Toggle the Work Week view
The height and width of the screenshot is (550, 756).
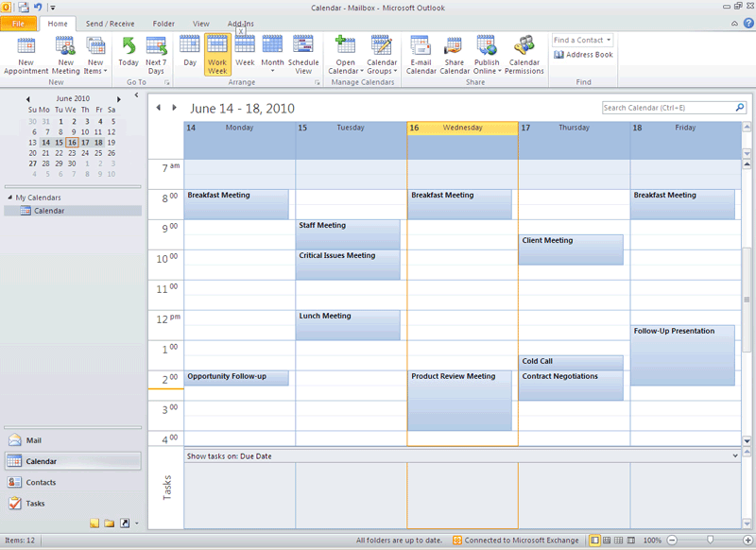[217, 55]
